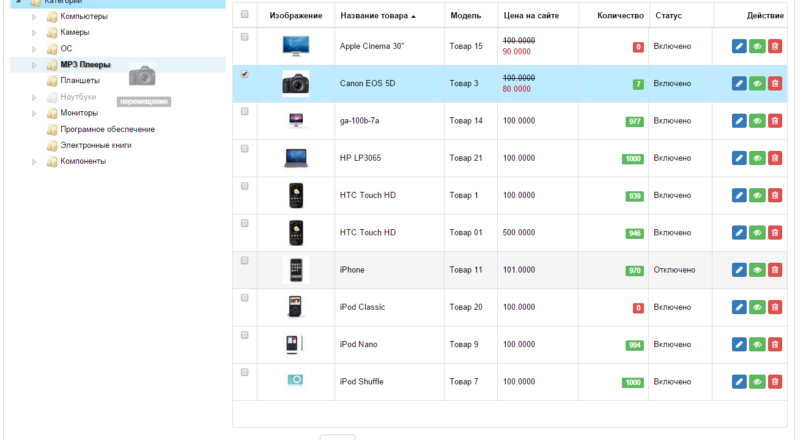Image resolution: width=806 pixels, height=440 pixels.
Task: Select the Планшеты category in tree
Action: coord(79,81)
